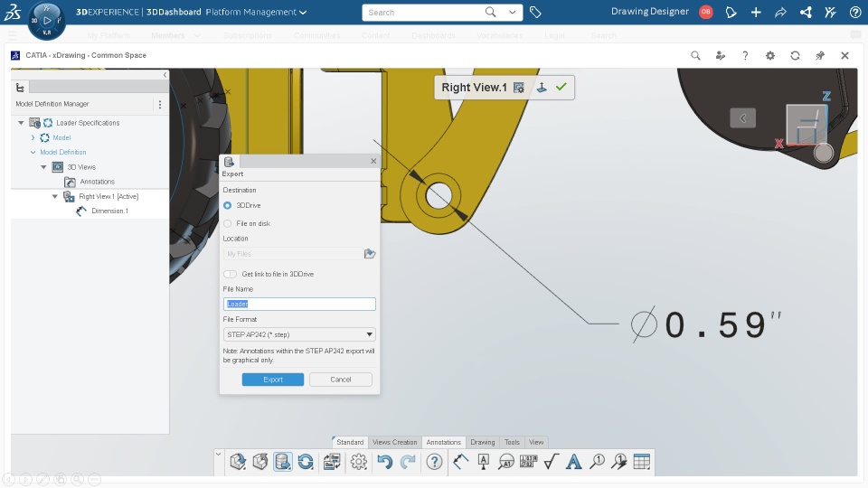The height and width of the screenshot is (488, 868).
Task: Select the Table tool
Action: pyautogui.click(x=642, y=462)
